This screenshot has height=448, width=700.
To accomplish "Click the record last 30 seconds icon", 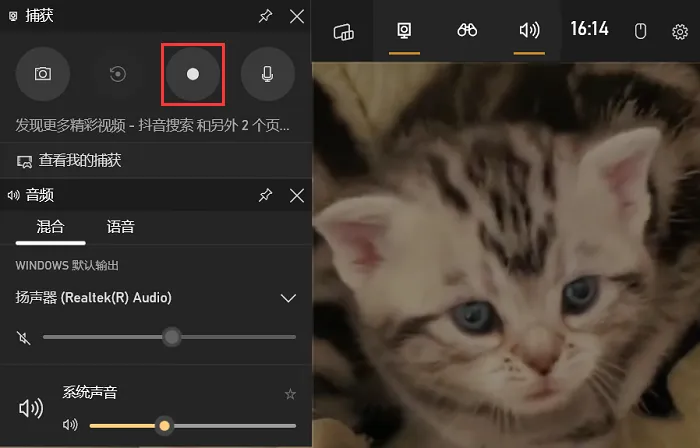I will [118, 74].
